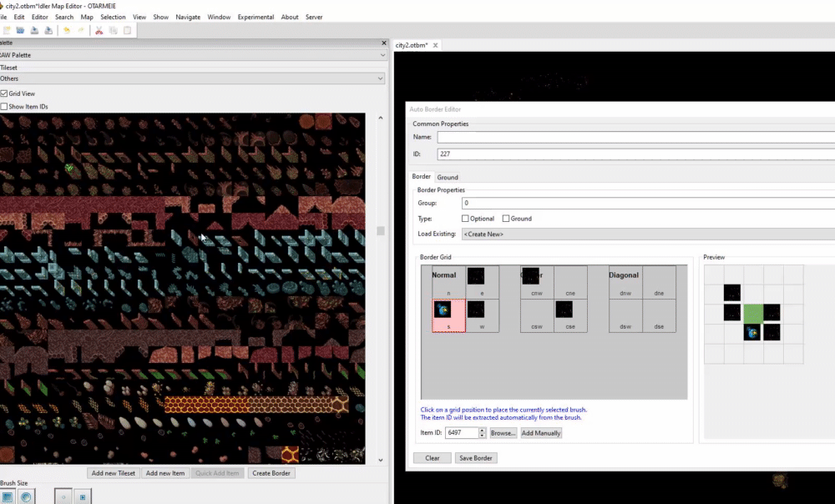Close the Palette panel with X

pyautogui.click(x=384, y=43)
